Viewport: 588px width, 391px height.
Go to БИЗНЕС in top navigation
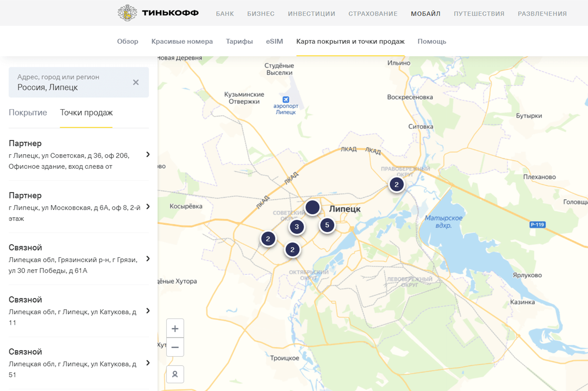261,14
